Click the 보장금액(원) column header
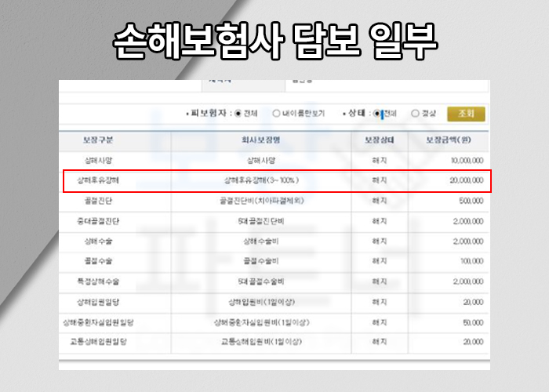The height and width of the screenshot is (392, 549). coord(447,140)
